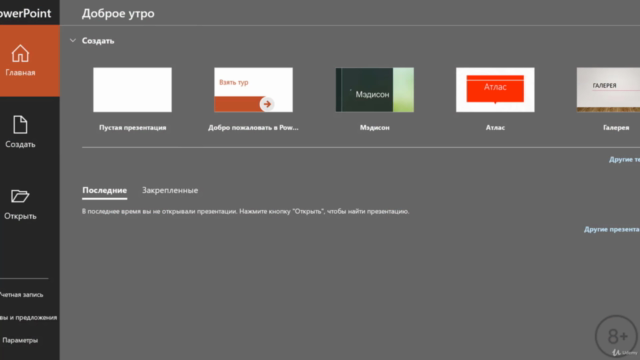The width and height of the screenshot is (640, 360).
Task: Switch to the Закрепленные tab
Action: [x=170, y=190]
